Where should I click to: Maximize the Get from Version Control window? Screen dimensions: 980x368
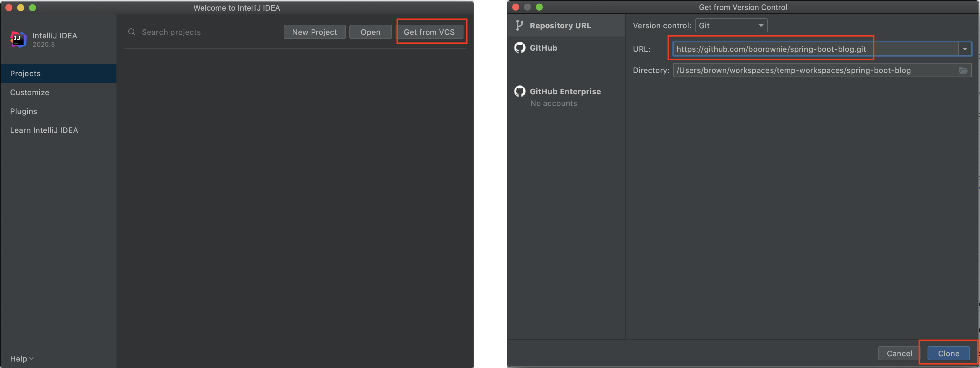(x=539, y=7)
